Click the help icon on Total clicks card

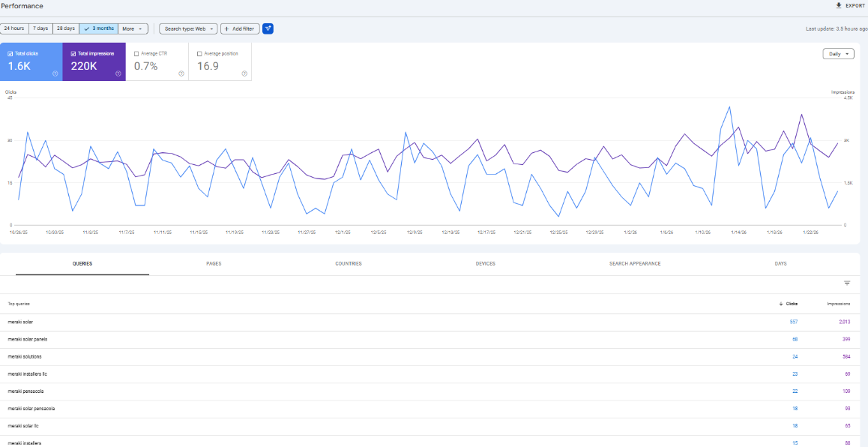[x=55, y=73]
